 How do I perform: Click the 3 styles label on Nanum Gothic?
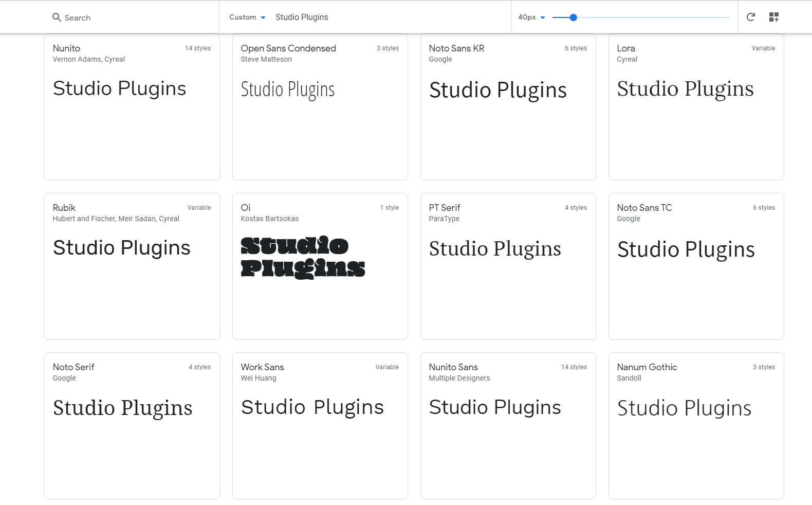(764, 367)
